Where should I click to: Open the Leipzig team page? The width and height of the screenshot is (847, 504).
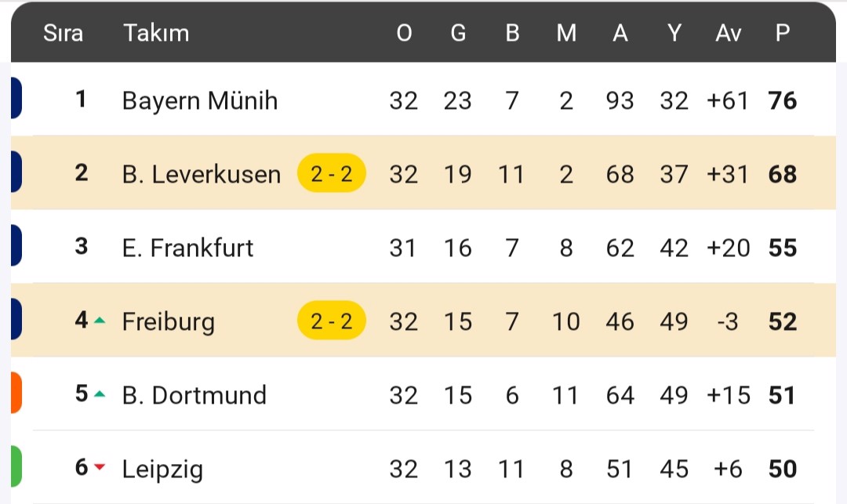pyautogui.click(x=162, y=470)
